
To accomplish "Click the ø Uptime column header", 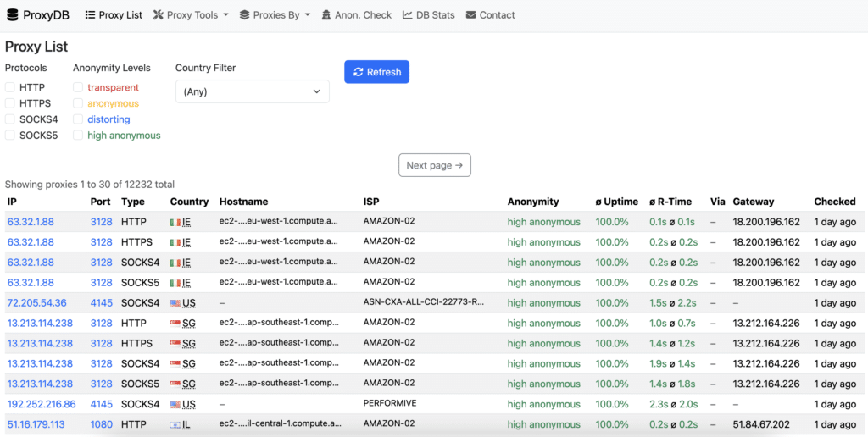I will coord(617,202).
